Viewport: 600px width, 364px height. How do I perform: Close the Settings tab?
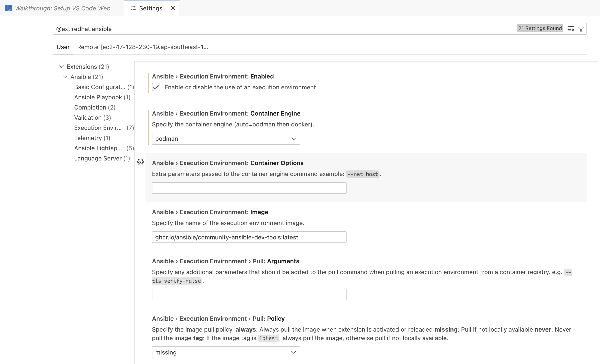[x=173, y=8]
